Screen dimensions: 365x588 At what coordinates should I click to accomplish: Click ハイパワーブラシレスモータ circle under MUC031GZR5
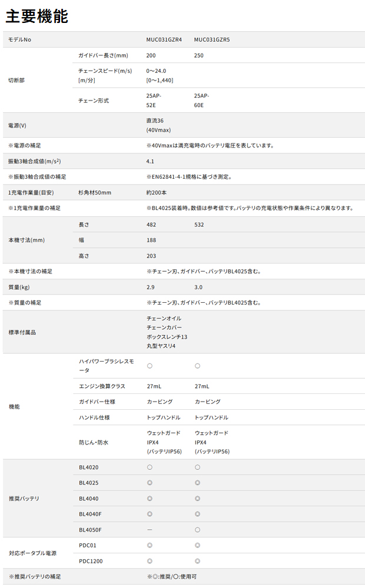(197, 366)
